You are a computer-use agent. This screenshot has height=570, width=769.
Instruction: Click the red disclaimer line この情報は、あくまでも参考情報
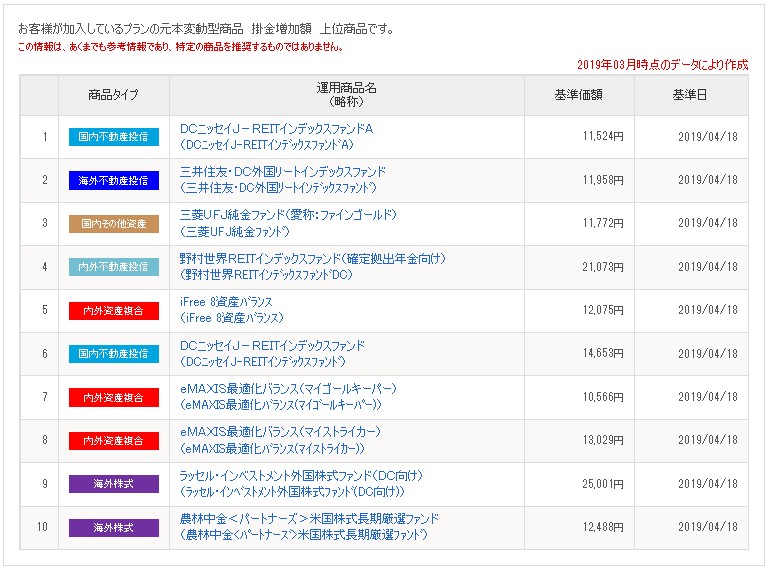180,47
